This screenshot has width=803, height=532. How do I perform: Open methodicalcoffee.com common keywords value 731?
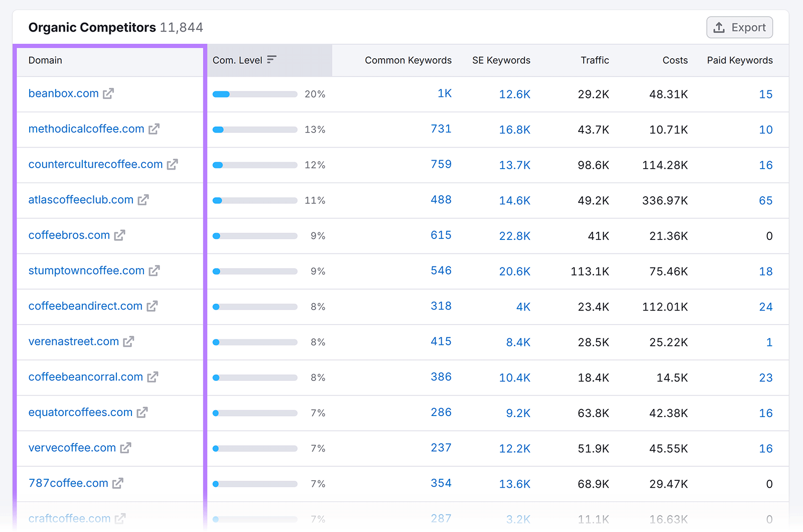click(441, 129)
